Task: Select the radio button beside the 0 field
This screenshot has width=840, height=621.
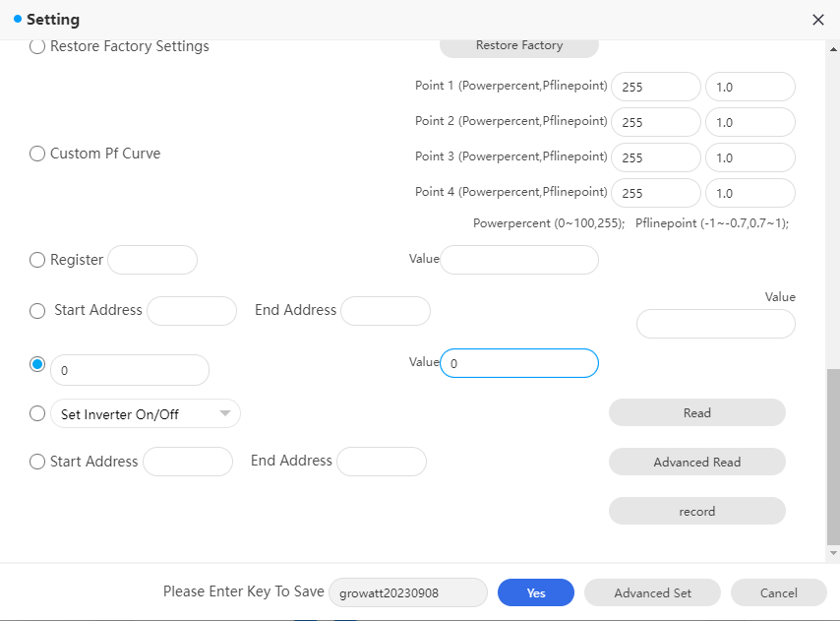Action: [x=37, y=364]
